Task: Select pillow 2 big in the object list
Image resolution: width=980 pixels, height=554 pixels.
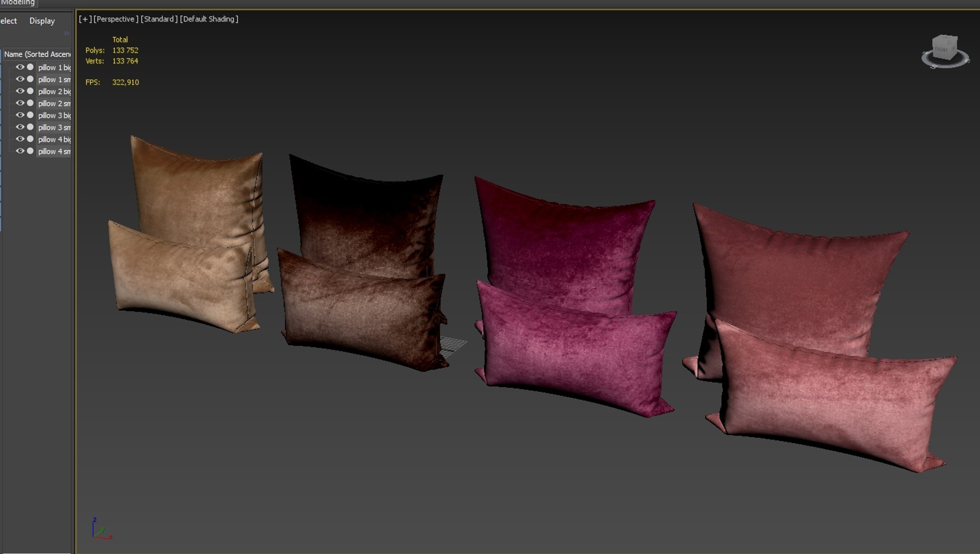Action: [x=54, y=91]
